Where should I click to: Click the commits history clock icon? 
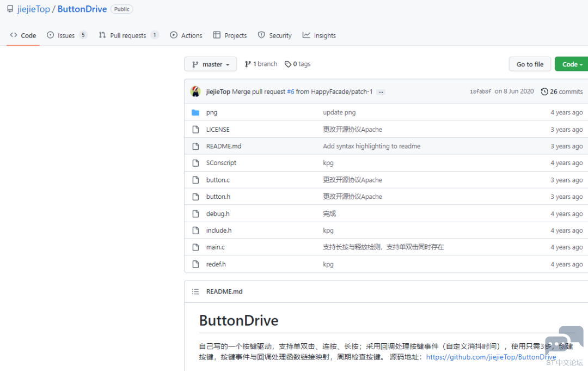[x=544, y=92]
